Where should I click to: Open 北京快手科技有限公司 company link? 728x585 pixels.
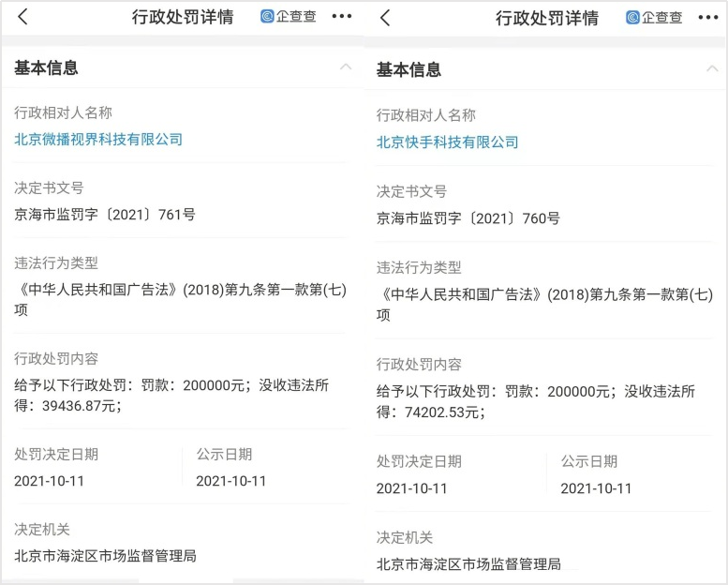[447, 142]
